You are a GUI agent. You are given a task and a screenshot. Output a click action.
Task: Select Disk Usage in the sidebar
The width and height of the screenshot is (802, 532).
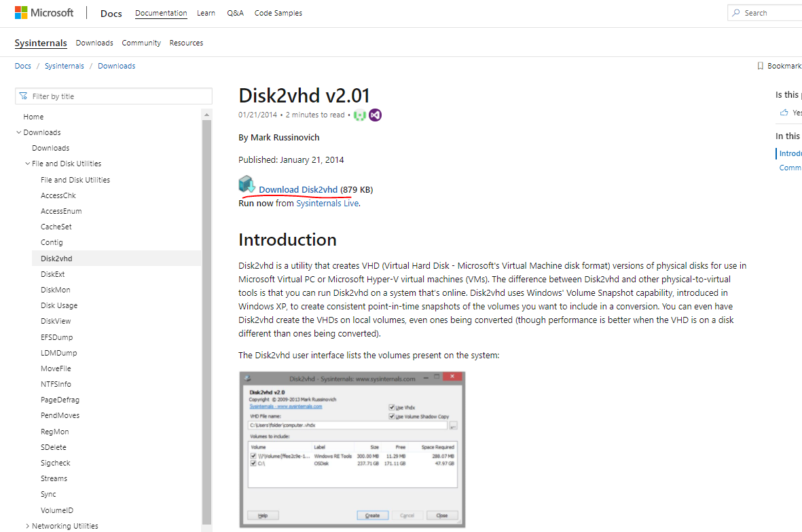coord(59,305)
